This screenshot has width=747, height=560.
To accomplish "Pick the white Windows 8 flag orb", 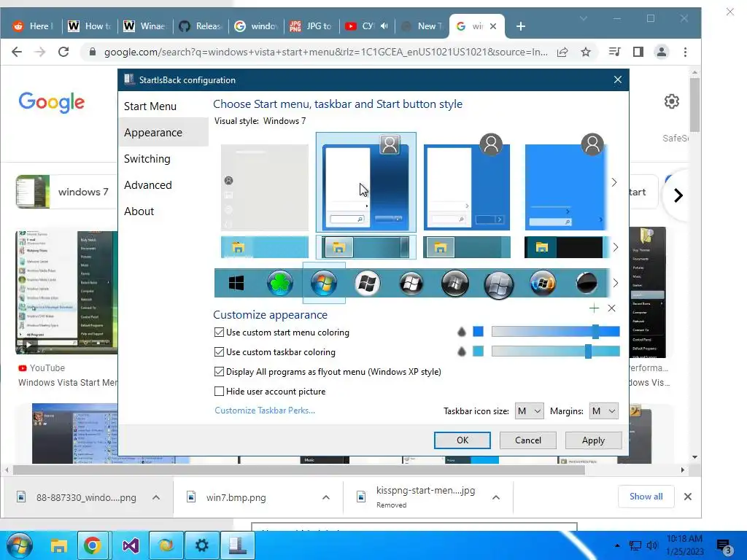I will tap(368, 284).
